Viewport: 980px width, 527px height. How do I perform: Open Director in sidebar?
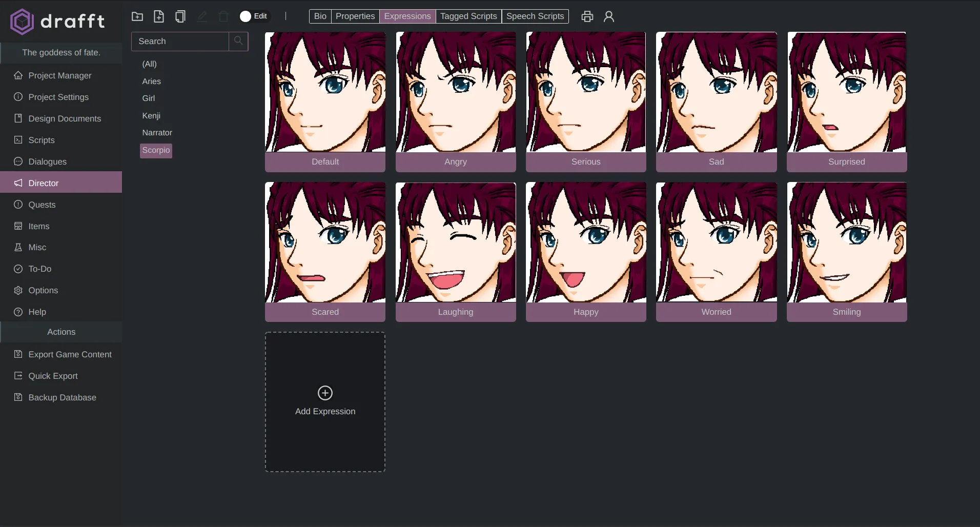pos(61,183)
